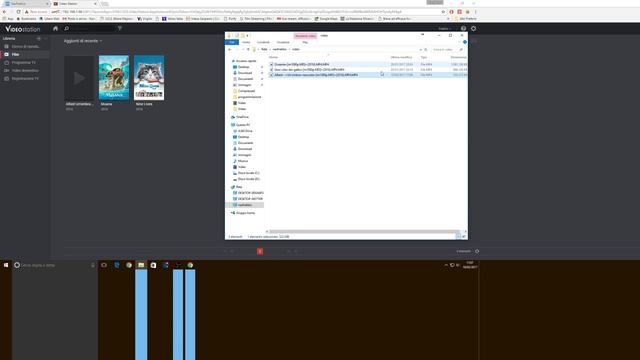Image resolution: width=640 pixels, height=360 pixels.
Task: Open Questo PC in navigation pane
Action: [242, 125]
